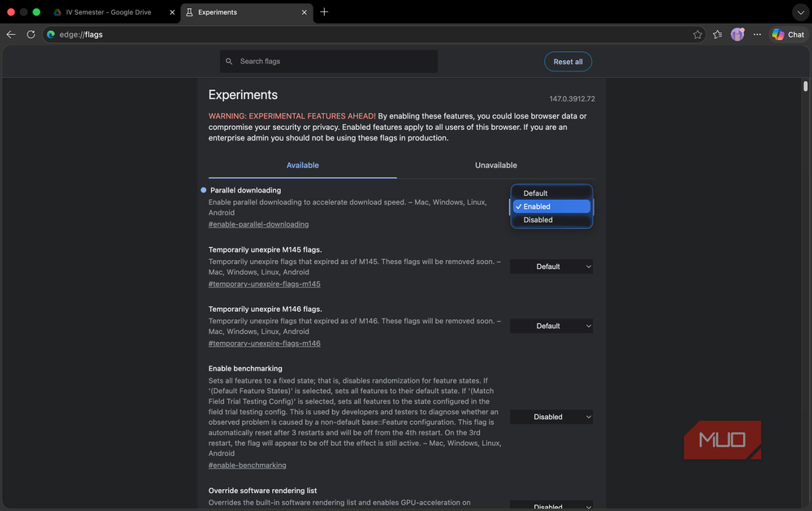Switch to the Unavailable tab
Viewport: 812px width, 511px height.
(x=495, y=166)
